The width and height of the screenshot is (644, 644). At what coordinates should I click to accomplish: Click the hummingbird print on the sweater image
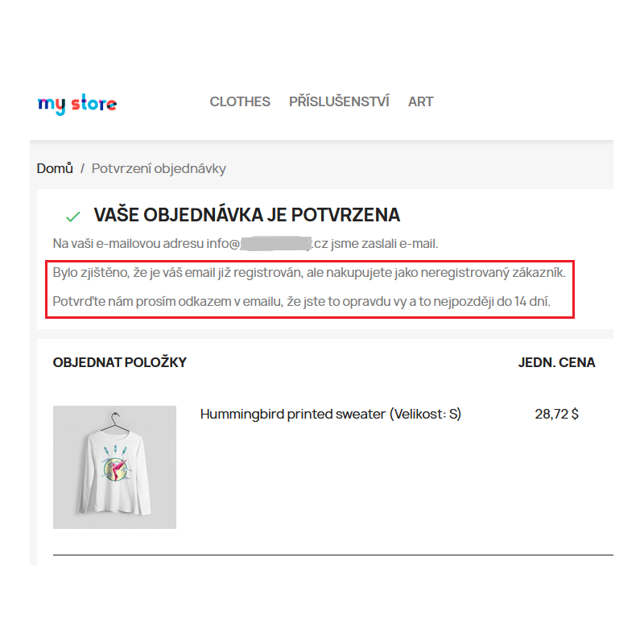coord(116,469)
